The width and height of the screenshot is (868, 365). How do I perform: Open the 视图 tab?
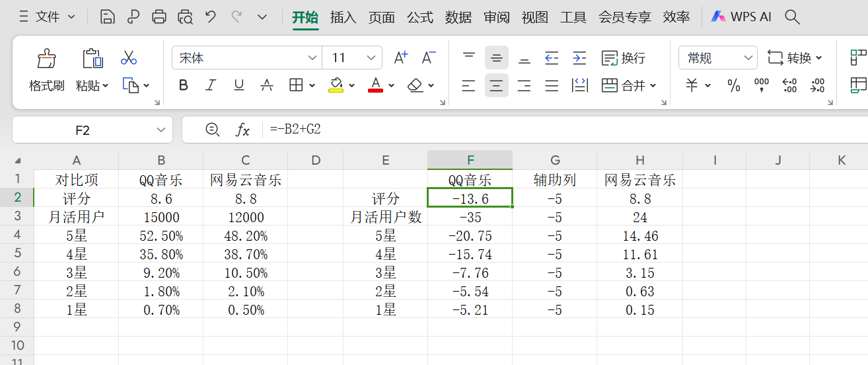(x=535, y=17)
